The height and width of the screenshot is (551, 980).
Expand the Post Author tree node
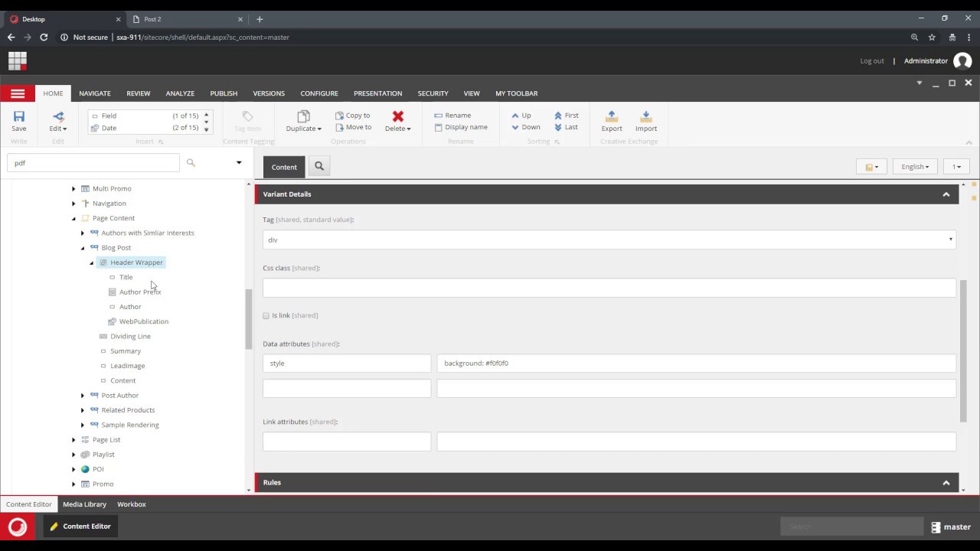(83, 396)
